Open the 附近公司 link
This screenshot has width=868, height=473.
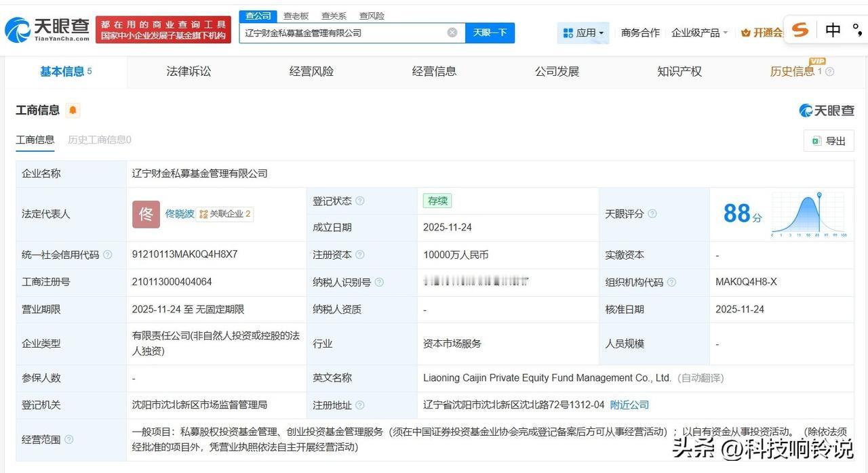pos(629,405)
